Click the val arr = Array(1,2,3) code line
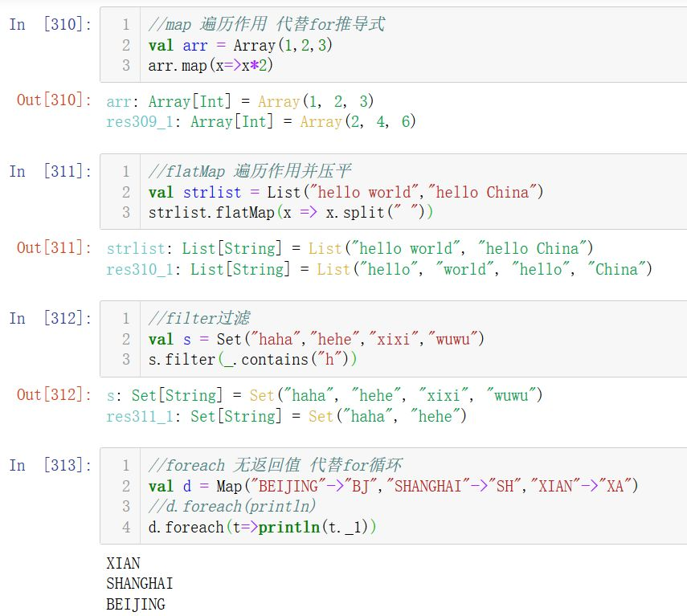The width and height of the screenshot is (687, 616). coord(241,46)
